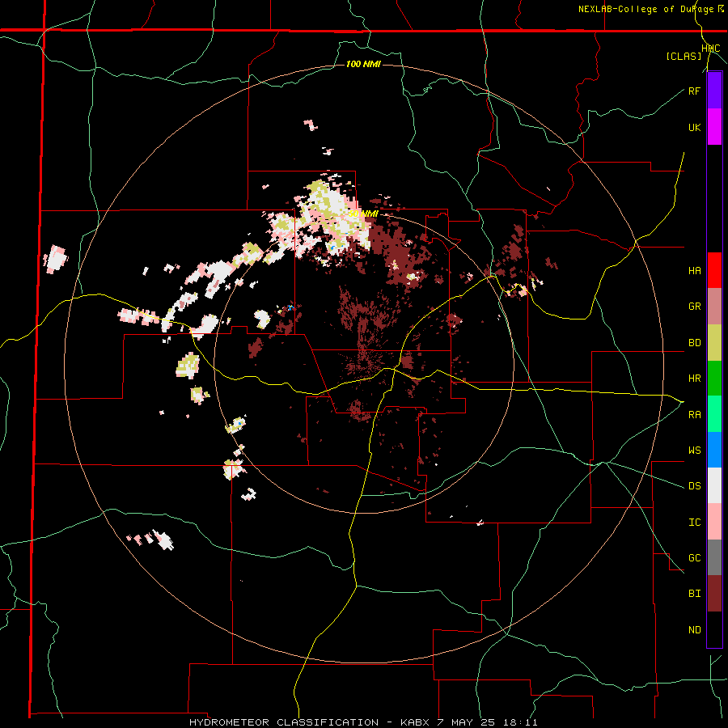Click the RF legend label
728x728 pixels.
(x=694, y=91)
